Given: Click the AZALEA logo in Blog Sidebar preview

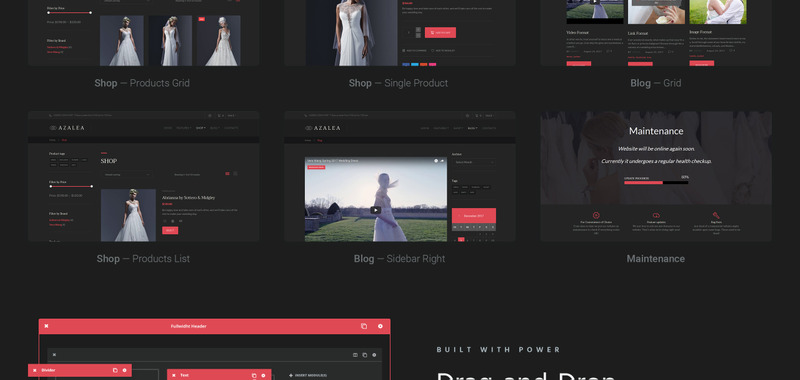Looking at the screenshot, I should (323, 128).
